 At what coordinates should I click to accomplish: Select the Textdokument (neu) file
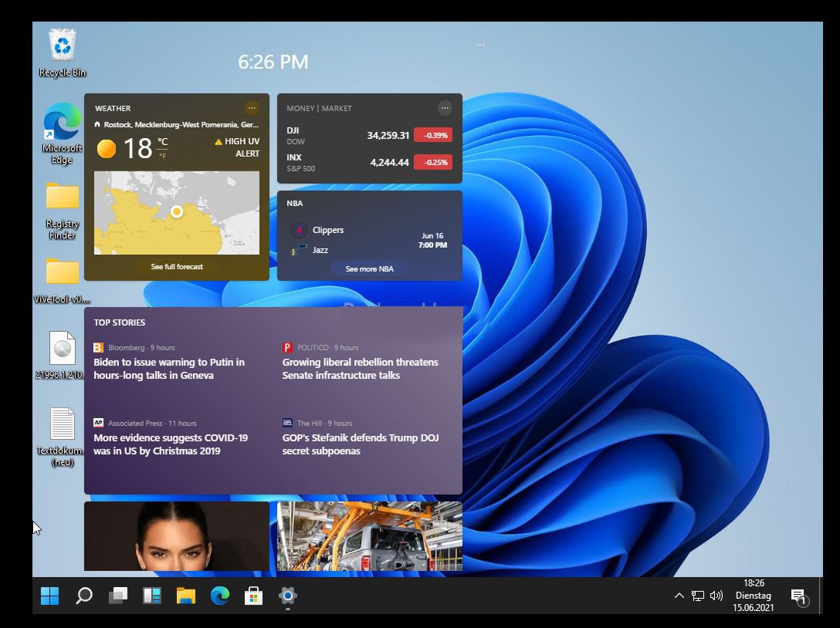click(x=62, y=437)
